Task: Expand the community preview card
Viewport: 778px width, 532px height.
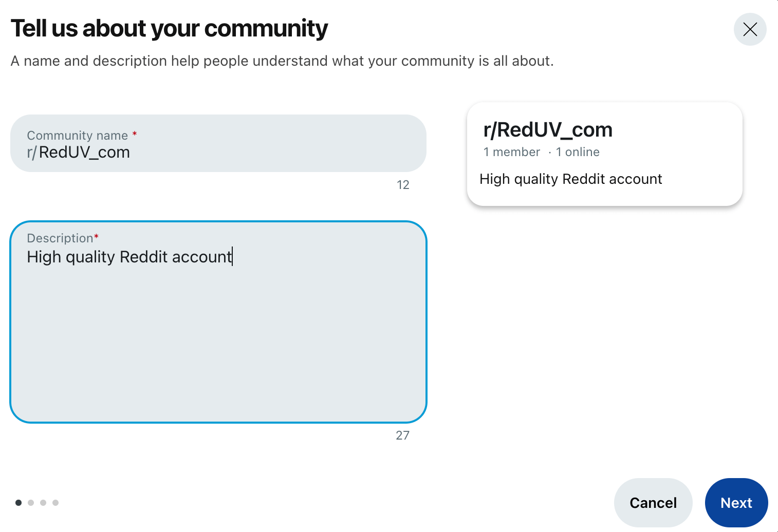Action: point(604,154)
